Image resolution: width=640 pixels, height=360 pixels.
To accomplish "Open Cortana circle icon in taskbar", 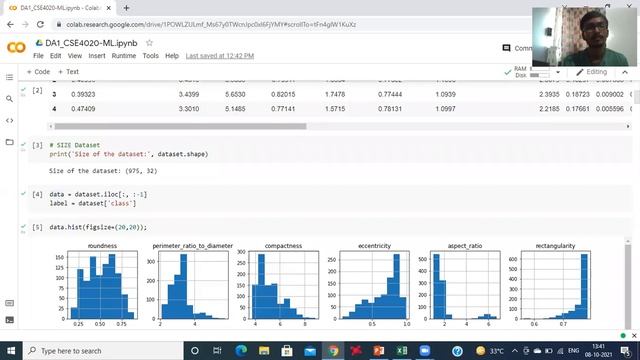I will 195,351.
